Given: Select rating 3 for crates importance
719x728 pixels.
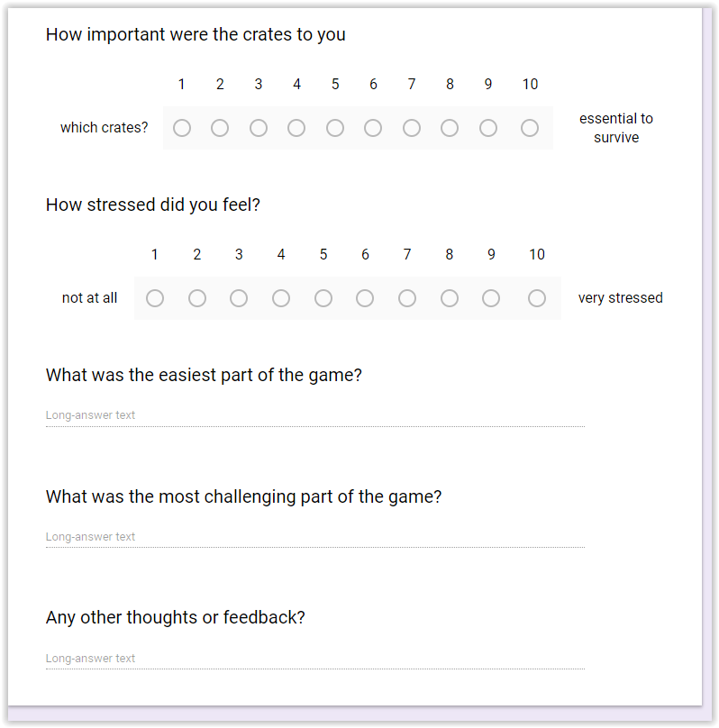Looking at the screenshot, I should click(x=259, y=128).
